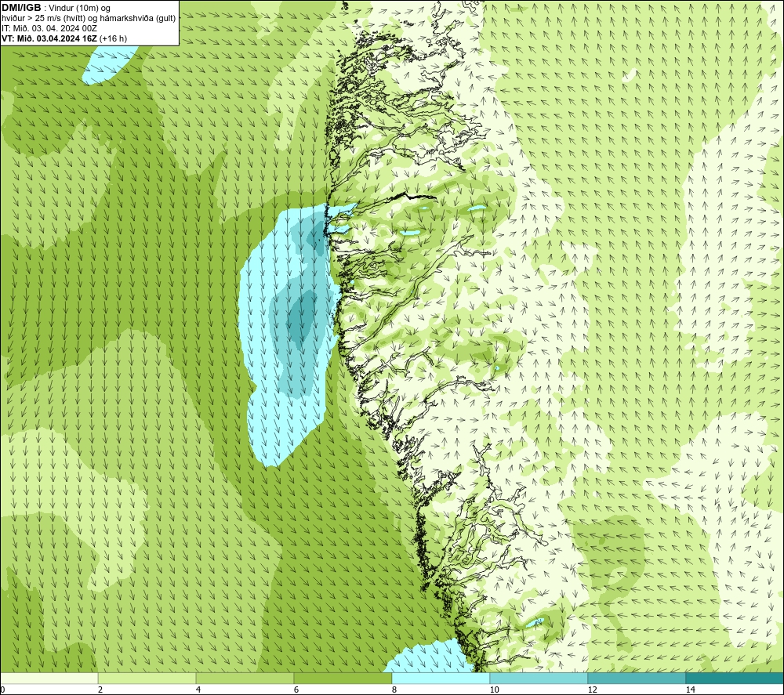Click the '10' scale label
This screenshot has width=784, height=695.
tap(494, 690)
